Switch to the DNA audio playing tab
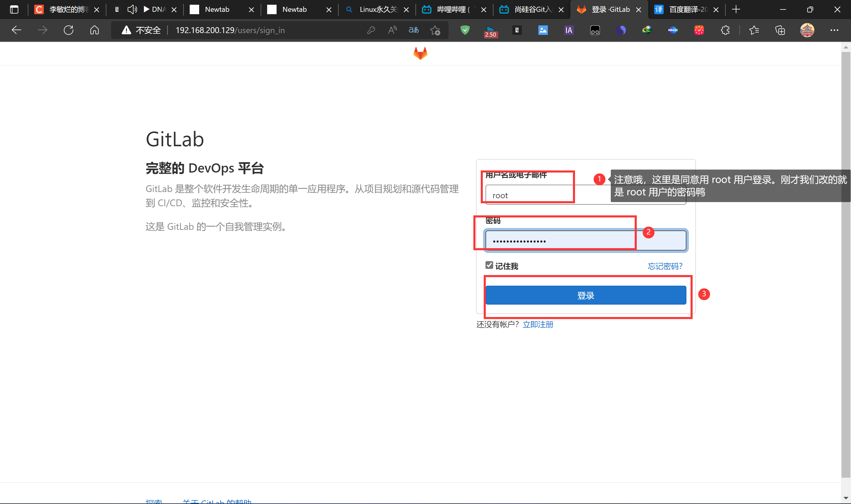Screen dimensions: 851x504 pos(146,9)
